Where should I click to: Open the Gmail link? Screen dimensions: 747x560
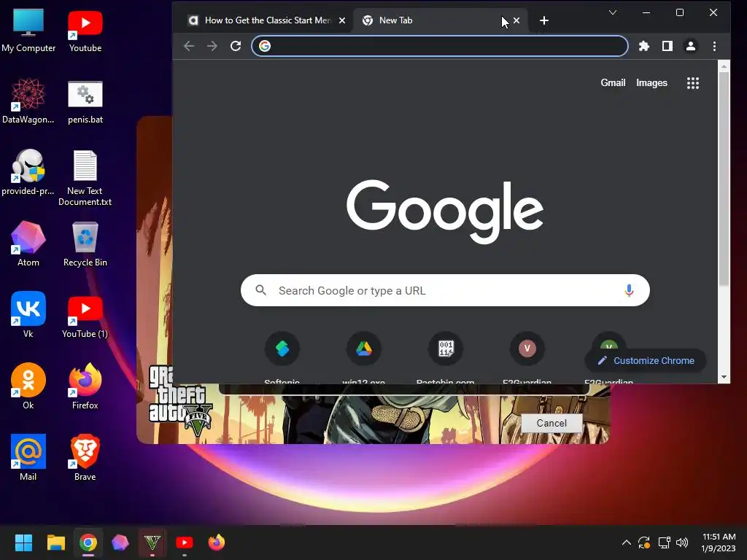(x=613, y=83)
